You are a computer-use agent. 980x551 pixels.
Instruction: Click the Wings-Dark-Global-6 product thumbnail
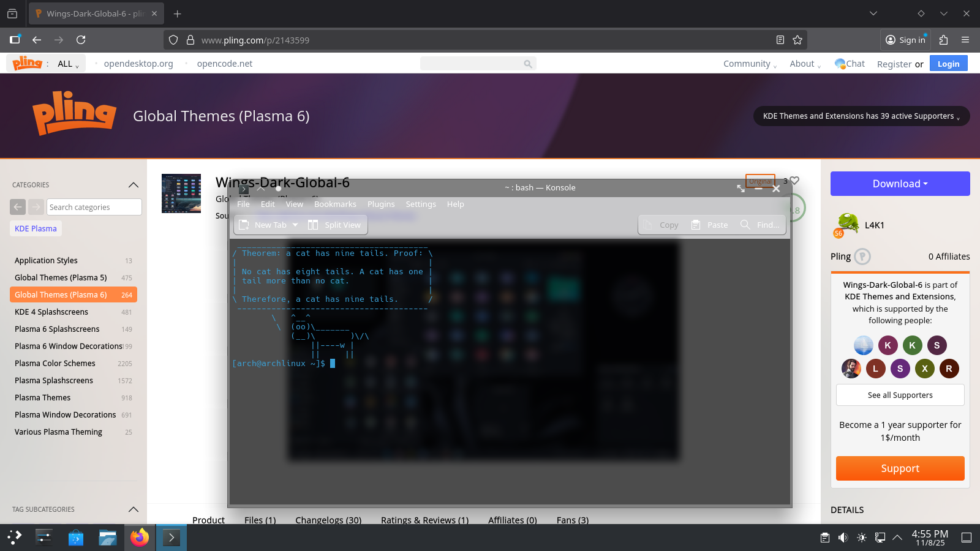pos(181,193)
